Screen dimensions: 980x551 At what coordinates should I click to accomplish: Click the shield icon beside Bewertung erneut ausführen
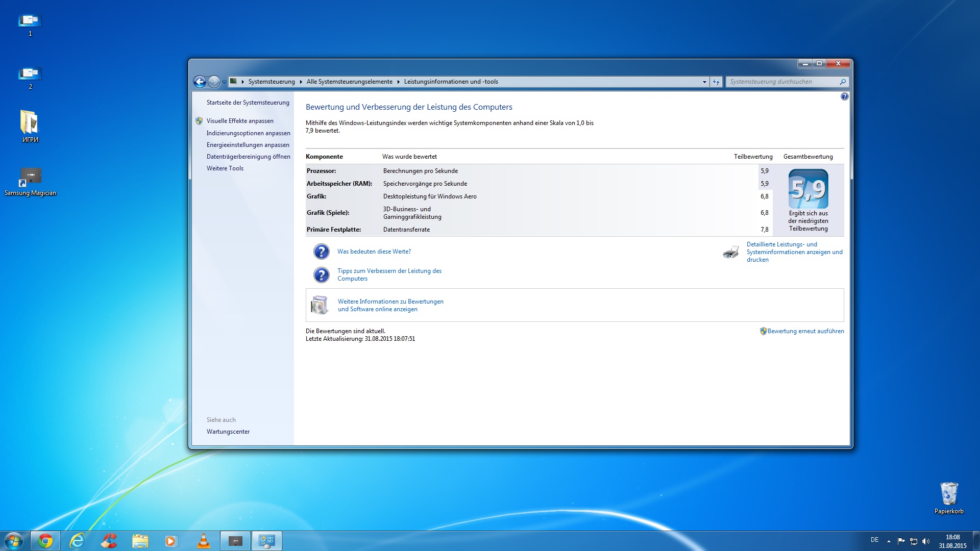[x=763, y=331]
